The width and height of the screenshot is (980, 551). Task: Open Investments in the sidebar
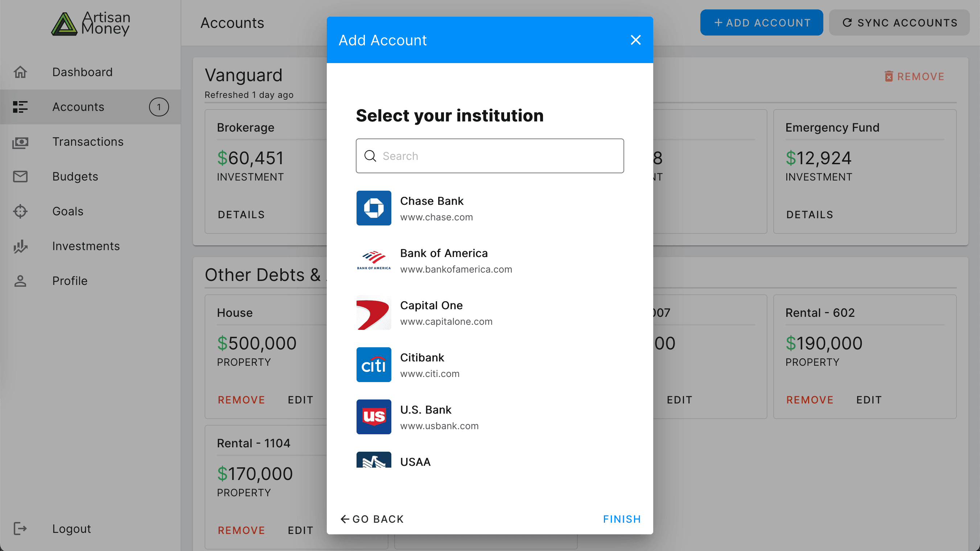pos(90,246)
